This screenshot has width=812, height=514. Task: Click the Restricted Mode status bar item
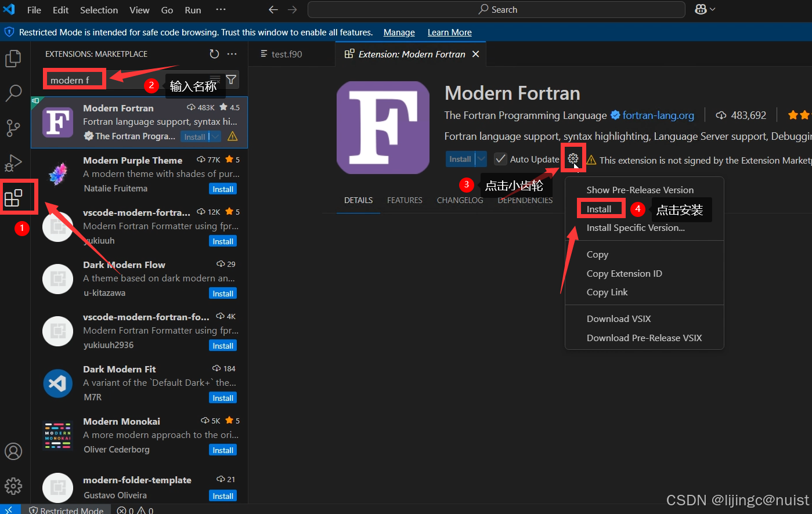[66, 511]
